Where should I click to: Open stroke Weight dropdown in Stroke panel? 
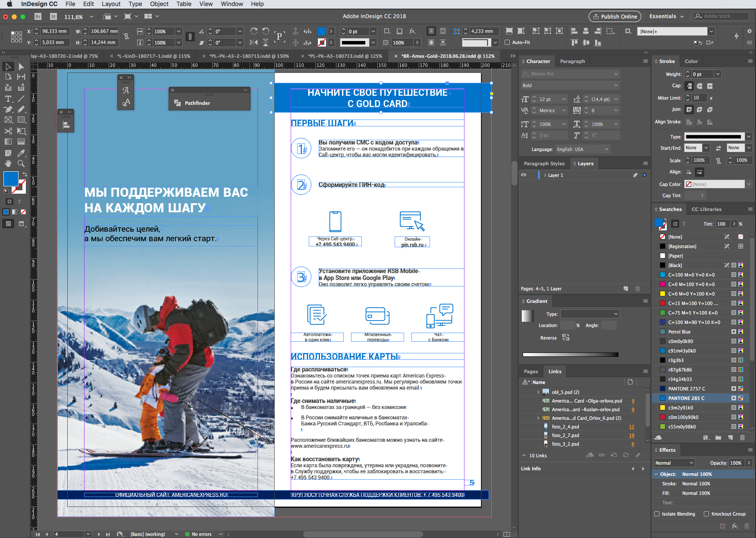tap(718, 74)
